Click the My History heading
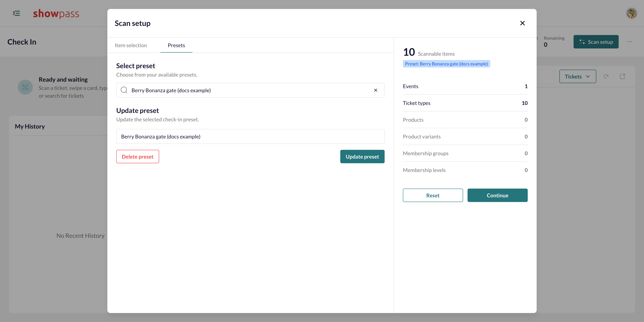The width and height of the screenshot is (644, 322). (30, 126)
